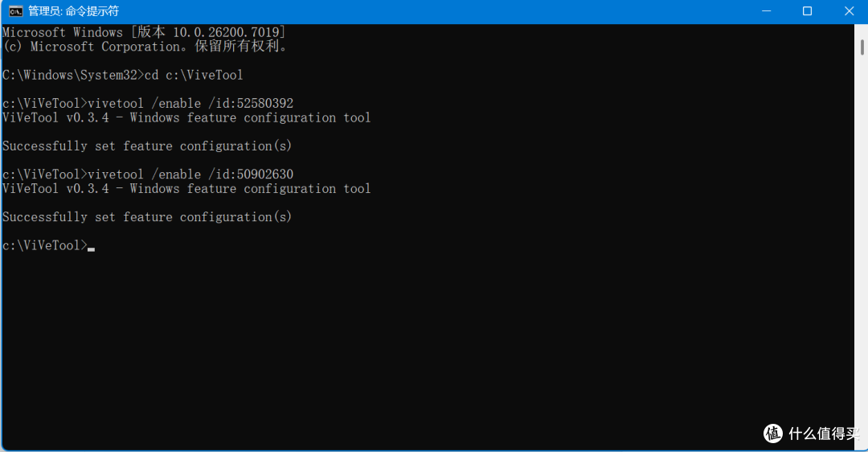Open the Command Prompt title bar icon menu

tap(15, 11)
